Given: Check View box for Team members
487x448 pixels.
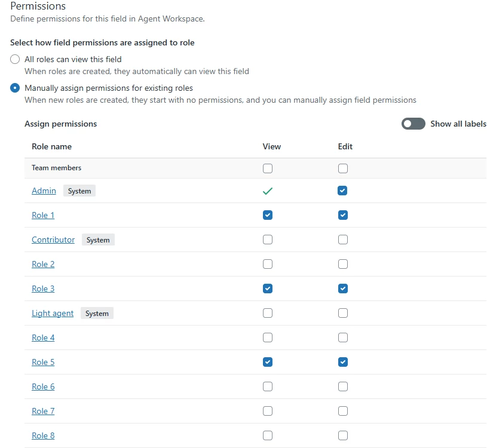Looking at the screenshot, I should (268, 168).
